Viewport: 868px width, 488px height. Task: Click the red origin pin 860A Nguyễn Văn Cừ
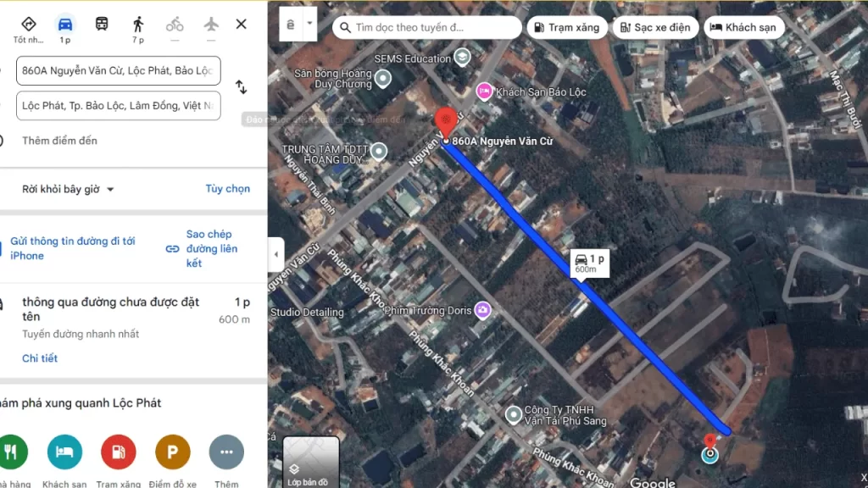(x=446, y=123)
